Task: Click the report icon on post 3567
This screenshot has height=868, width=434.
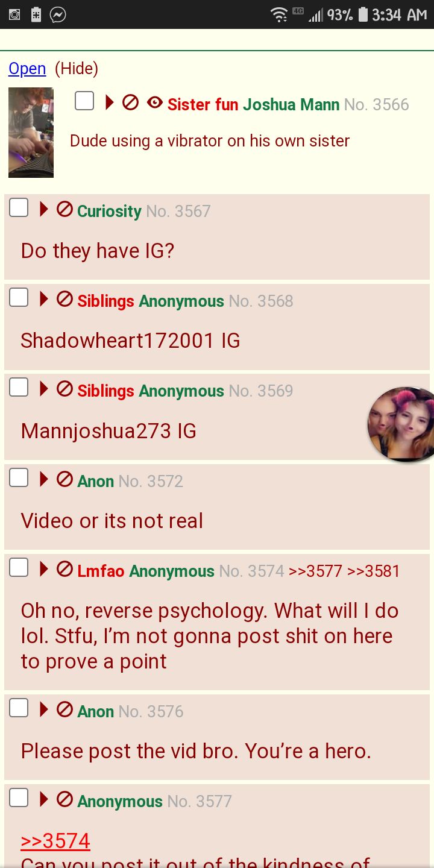Action: click(64, 210)
